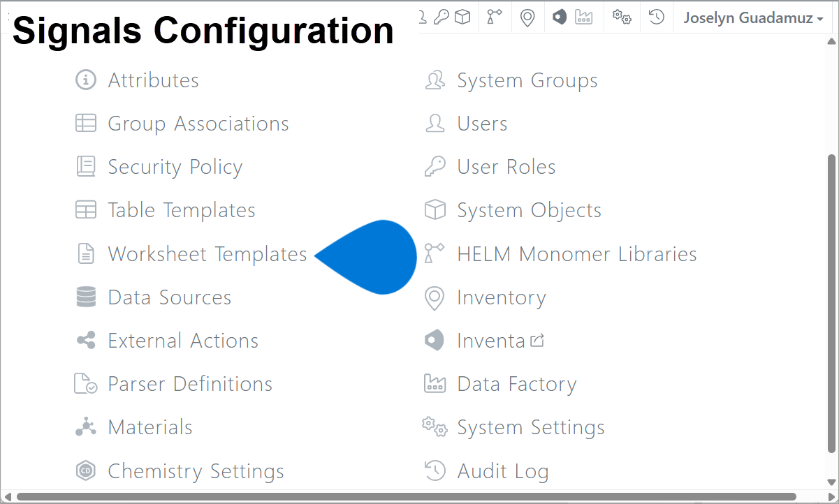
Task: Select the dark Inventa shield toolbar icon
Action: pyautogui.click(x=559, y=16)
